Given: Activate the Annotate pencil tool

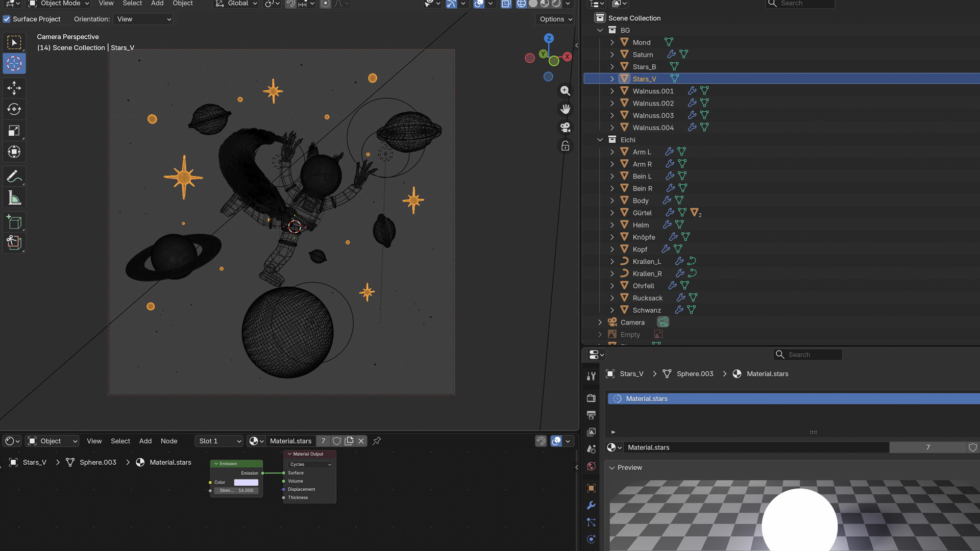Looking at the screenshot, I should click(x=14, y=177).
